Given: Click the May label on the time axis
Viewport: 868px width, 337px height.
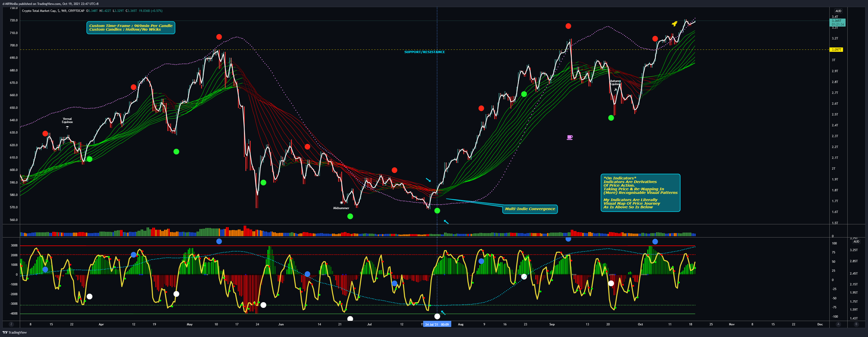Looking at the screenshot, I should pyautogui.click(x=189, y=325).
